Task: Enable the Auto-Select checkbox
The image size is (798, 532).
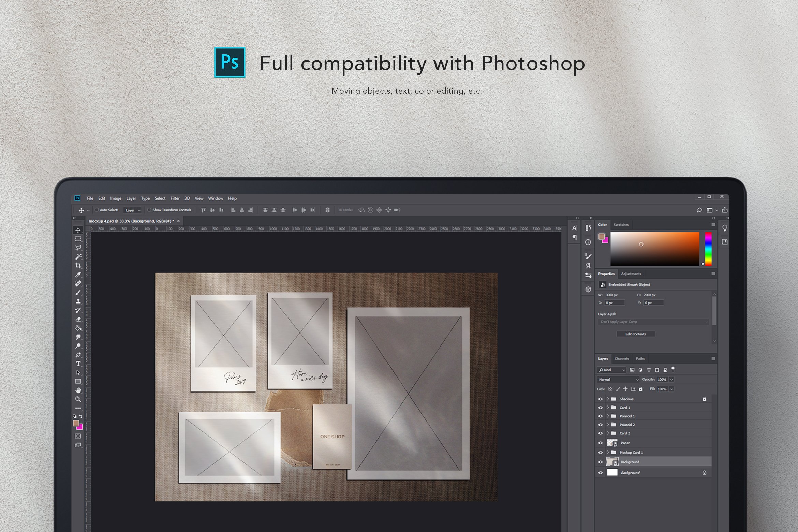Action: pyautogui.click(x=97, y=210)
